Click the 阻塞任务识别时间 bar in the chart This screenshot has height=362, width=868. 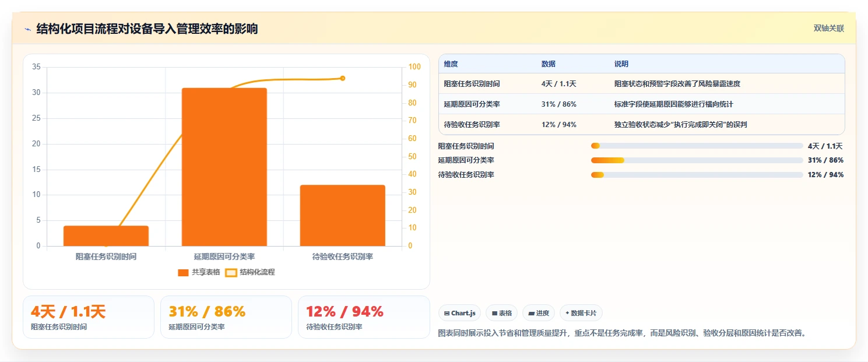point(106,236)
